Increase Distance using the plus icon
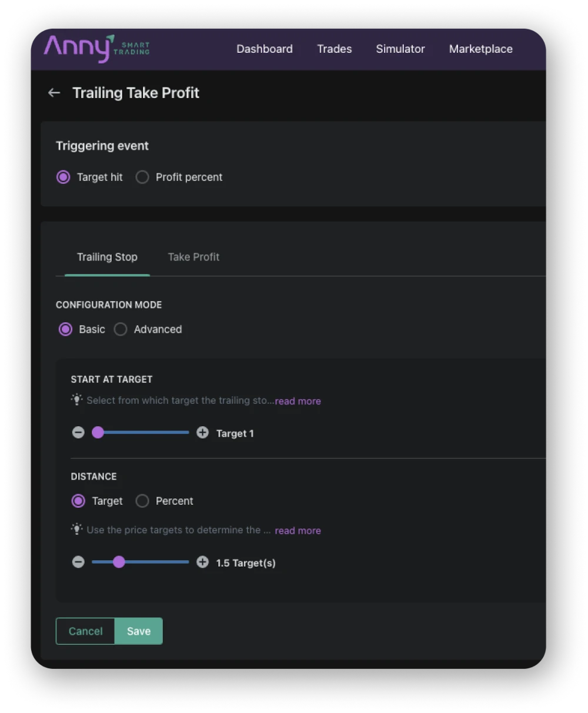Image resolution: width=588 pixels, height=713 pixels. click(x=202, y=562)
